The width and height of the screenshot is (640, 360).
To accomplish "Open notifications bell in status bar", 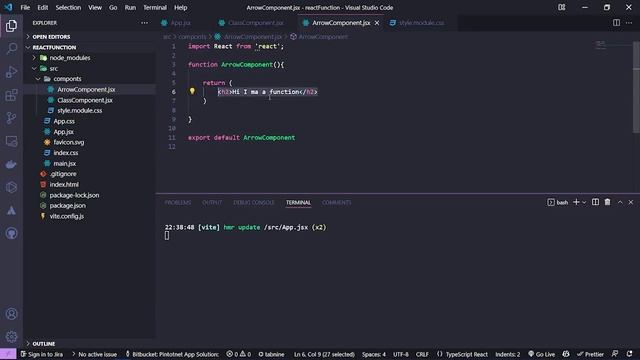I will 629,354.
